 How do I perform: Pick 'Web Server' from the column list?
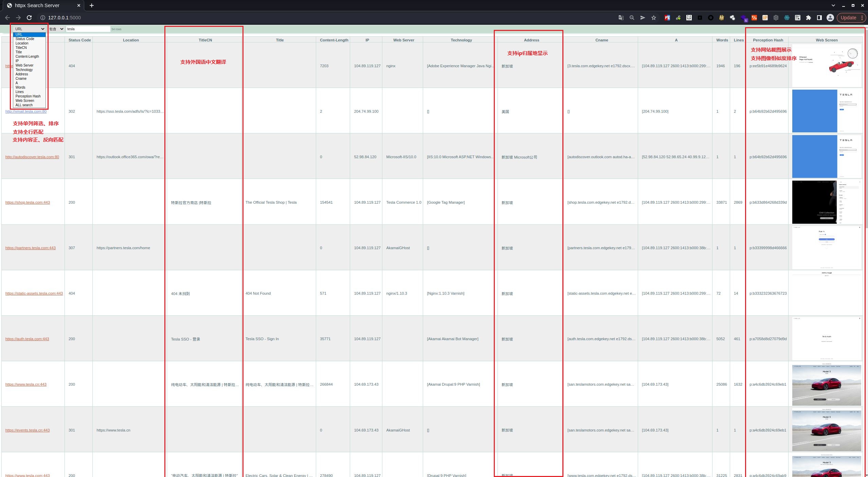pyautogui.click(x=24, y=66)
